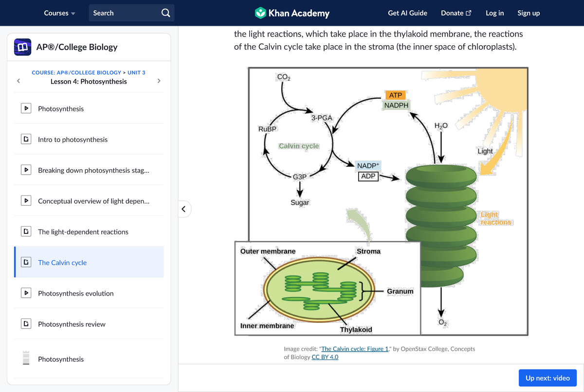Click the search magnifying glass icon
This screenshot has width=584, height=392.
pyautogui.click(x=165, y=13)
